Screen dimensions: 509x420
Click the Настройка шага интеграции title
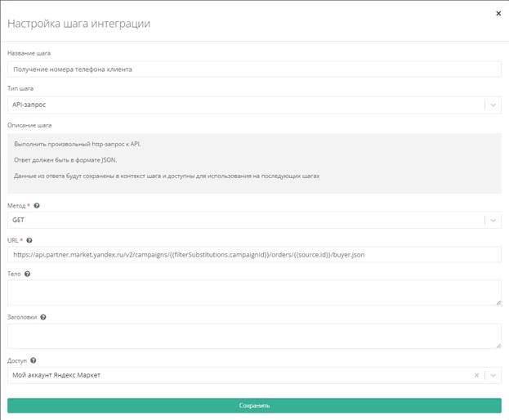coord(79,24)
